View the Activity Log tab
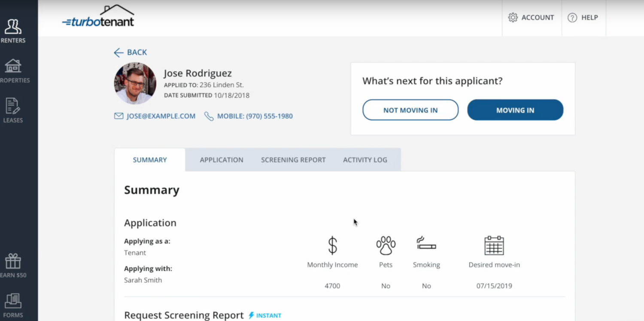The width and height of the screenshot is (644, 321). [x=365, y=160]
